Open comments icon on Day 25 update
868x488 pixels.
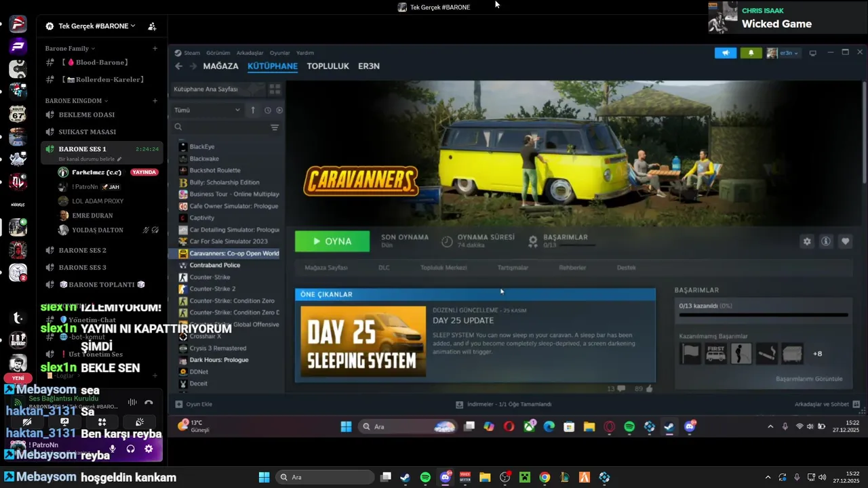click(x=620, y=388)
